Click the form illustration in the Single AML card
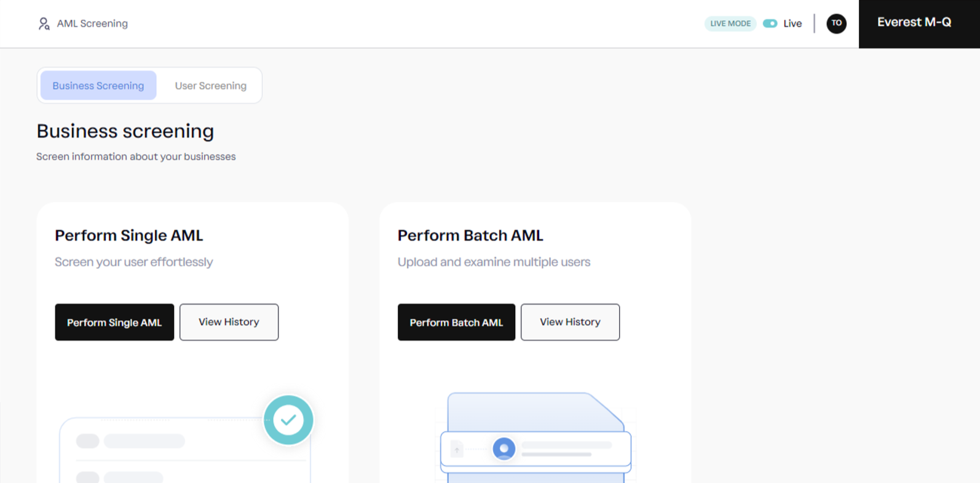980x483 pixels. click(x=184, y=452)
